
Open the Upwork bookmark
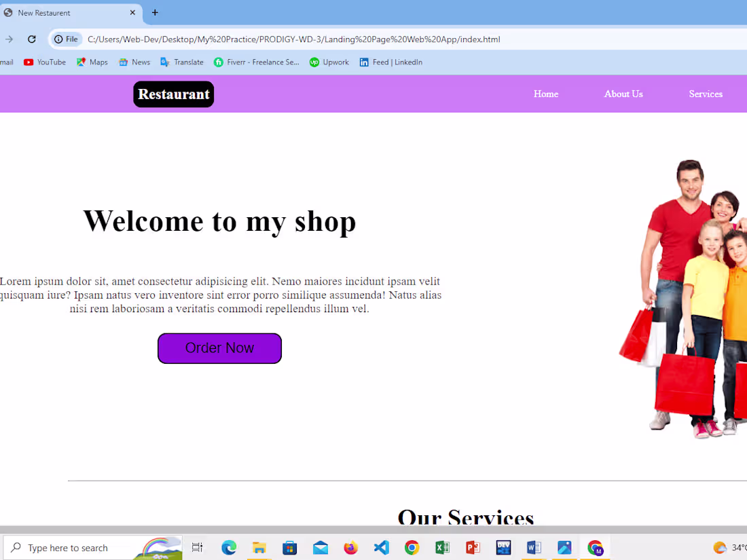(x=329, y=62)
